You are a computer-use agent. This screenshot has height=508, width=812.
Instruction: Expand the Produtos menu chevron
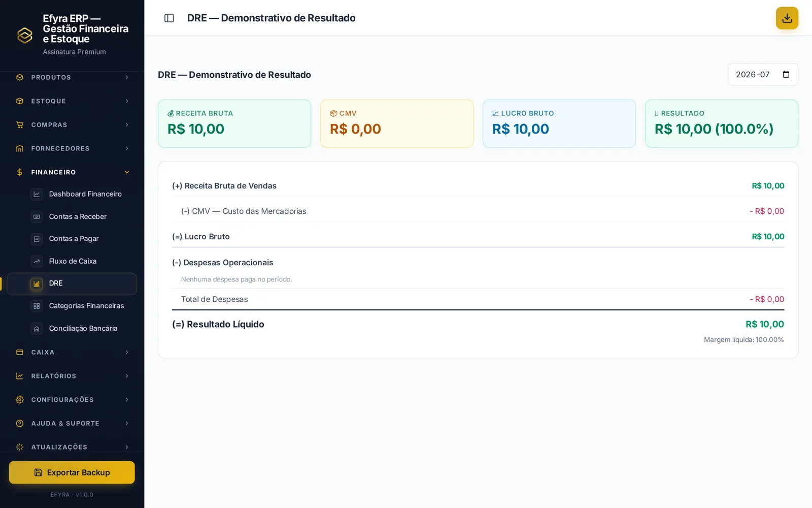point(127,77)
